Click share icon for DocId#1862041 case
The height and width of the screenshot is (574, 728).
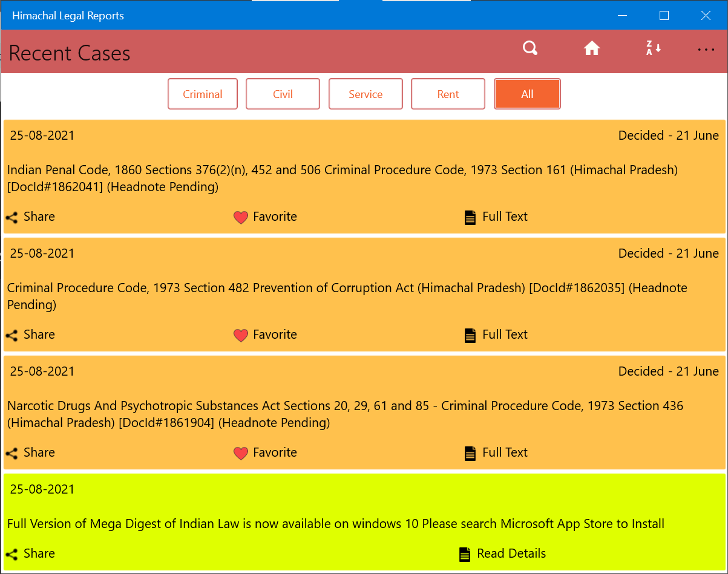click(x=11, y=218)
